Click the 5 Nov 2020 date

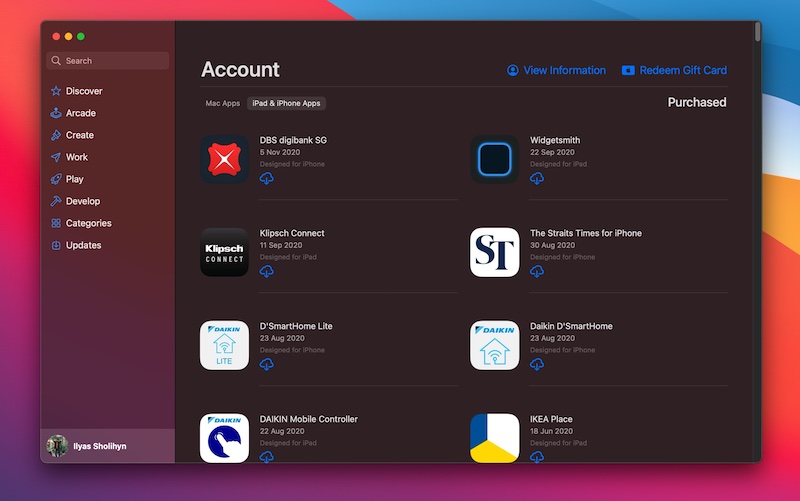pyautogui.click(x=280, y=152)
